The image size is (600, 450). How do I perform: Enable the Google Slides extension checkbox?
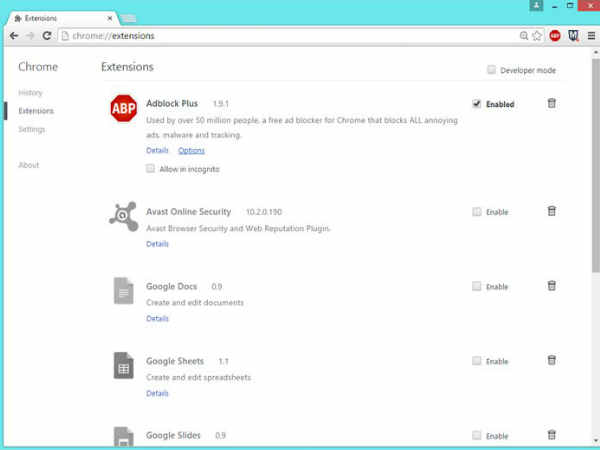point(476,435)
